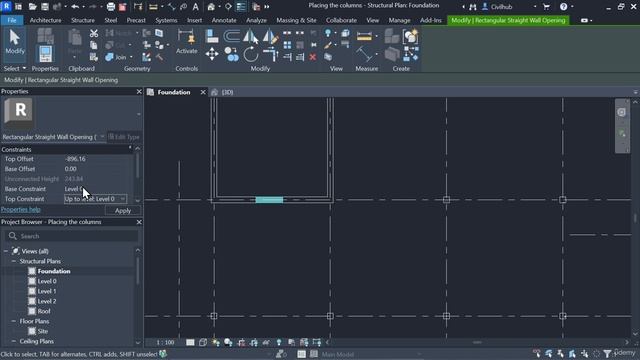Switch to the Architecture ribbon tab
The image size is (640, 360).
pos(45,20)
